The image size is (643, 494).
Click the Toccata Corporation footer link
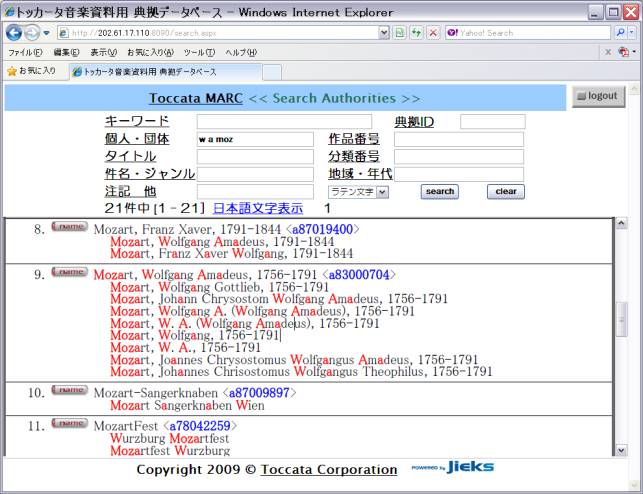[329, 469]
